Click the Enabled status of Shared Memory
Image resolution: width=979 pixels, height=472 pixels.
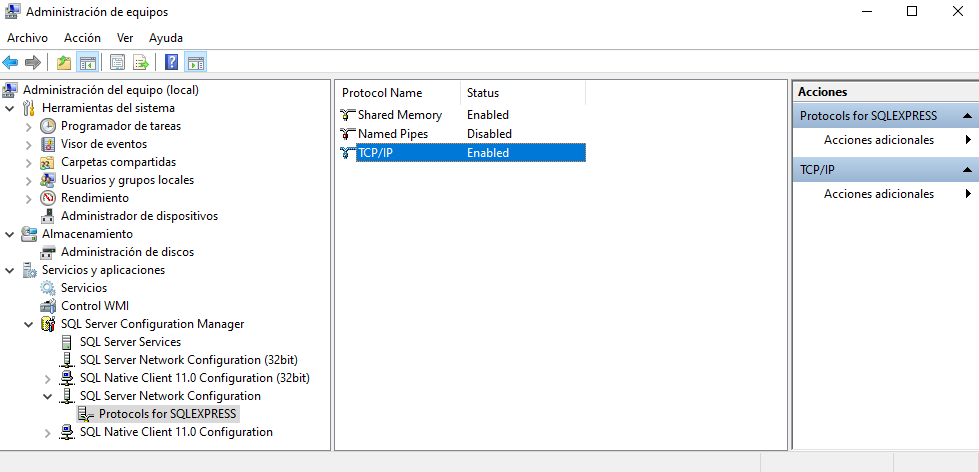point(488,115)
